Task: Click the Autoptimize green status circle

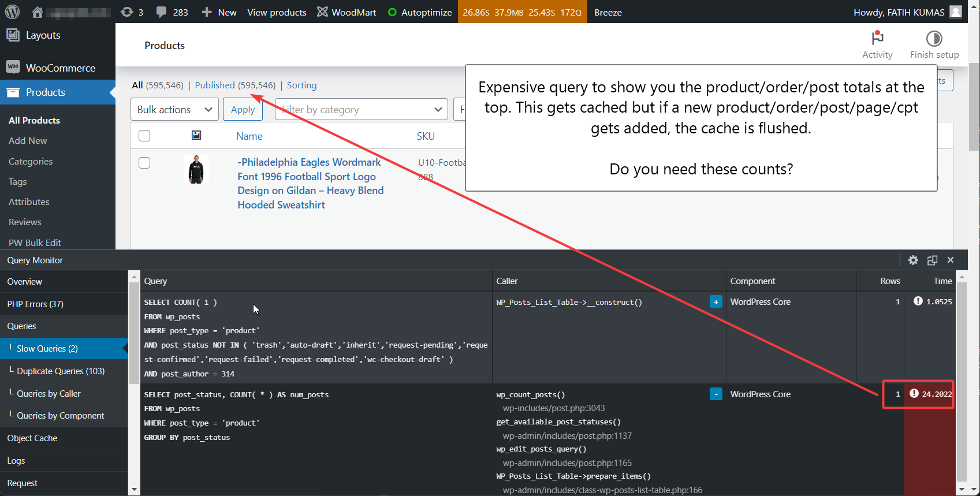Action: pos(392,12)
